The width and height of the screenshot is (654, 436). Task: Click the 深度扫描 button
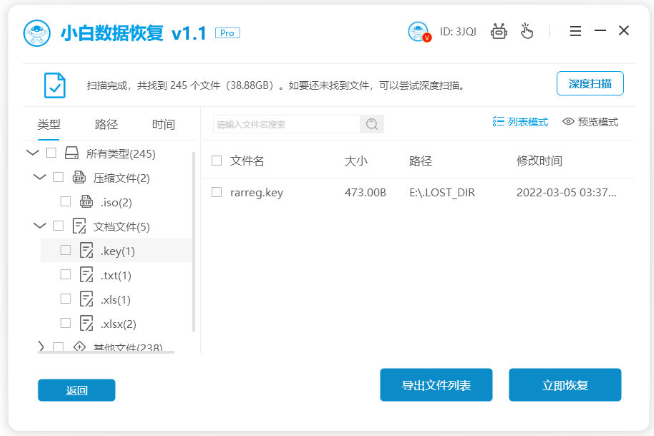tap(590, 83)
